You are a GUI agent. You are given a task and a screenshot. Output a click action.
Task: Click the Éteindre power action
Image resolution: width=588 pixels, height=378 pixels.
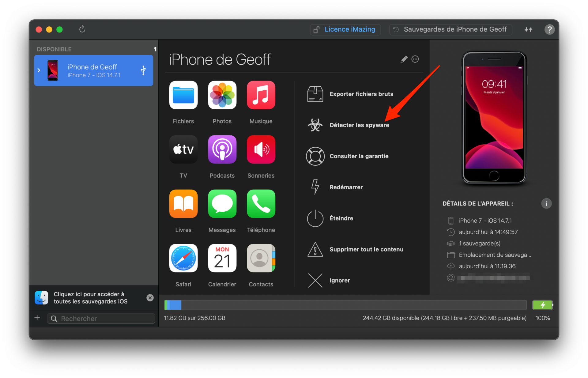point(330,218)
